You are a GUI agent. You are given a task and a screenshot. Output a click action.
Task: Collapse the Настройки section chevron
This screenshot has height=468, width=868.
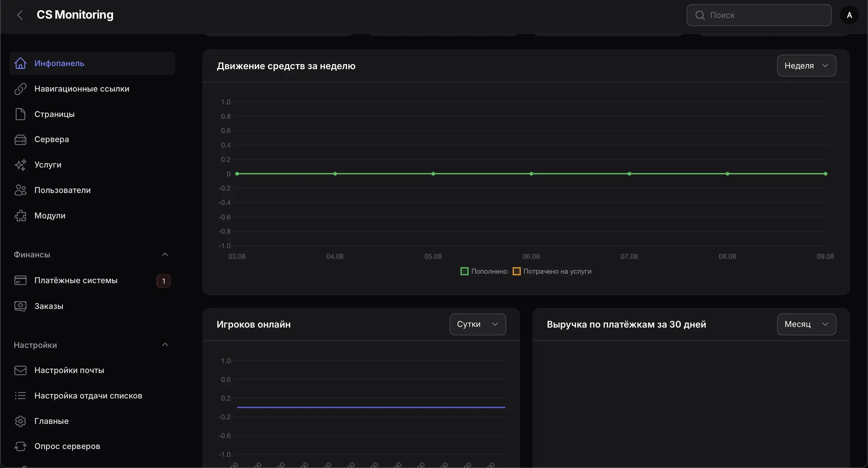(165, 345)
